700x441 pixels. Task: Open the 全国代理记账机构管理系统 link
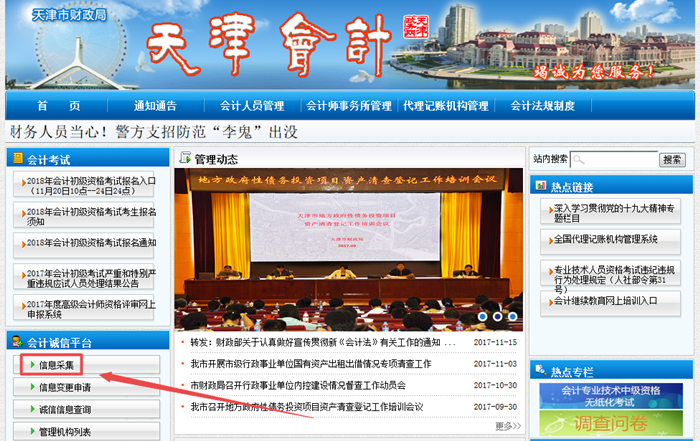pyautogui.click(x=606, y=239)
